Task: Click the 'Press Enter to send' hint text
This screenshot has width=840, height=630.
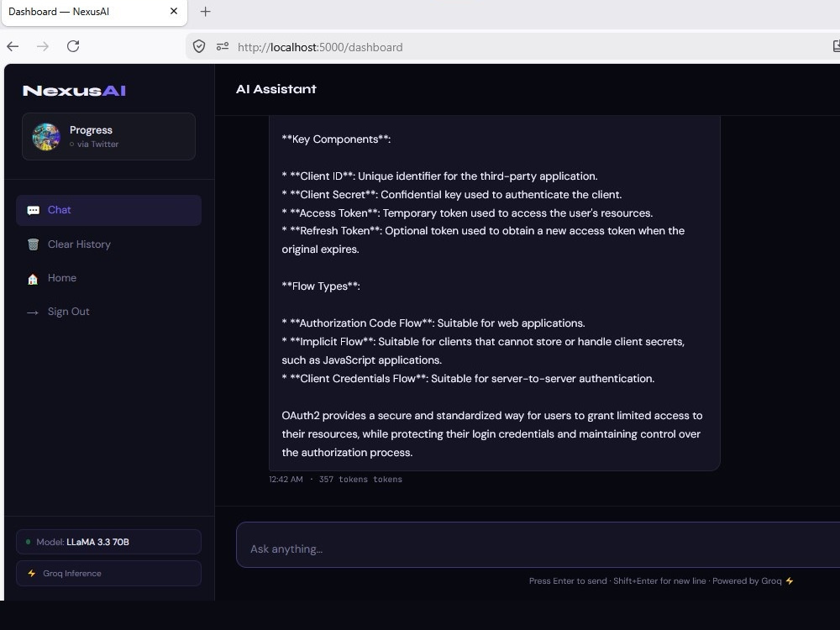Action: [x=568, y=580]
